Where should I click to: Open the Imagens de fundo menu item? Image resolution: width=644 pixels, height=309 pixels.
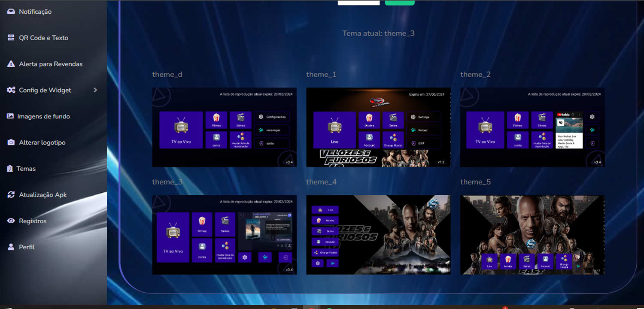click(x=39, y=116)
